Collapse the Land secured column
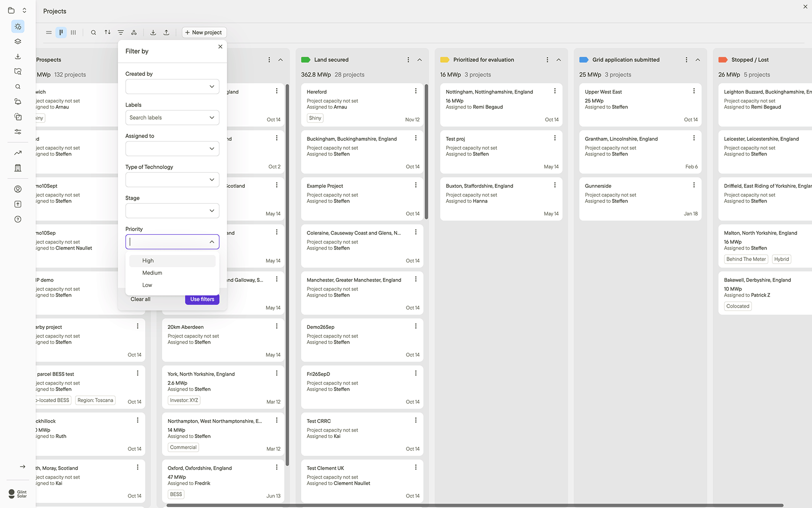This screenshot has width=812, height=508. point(420,60)
